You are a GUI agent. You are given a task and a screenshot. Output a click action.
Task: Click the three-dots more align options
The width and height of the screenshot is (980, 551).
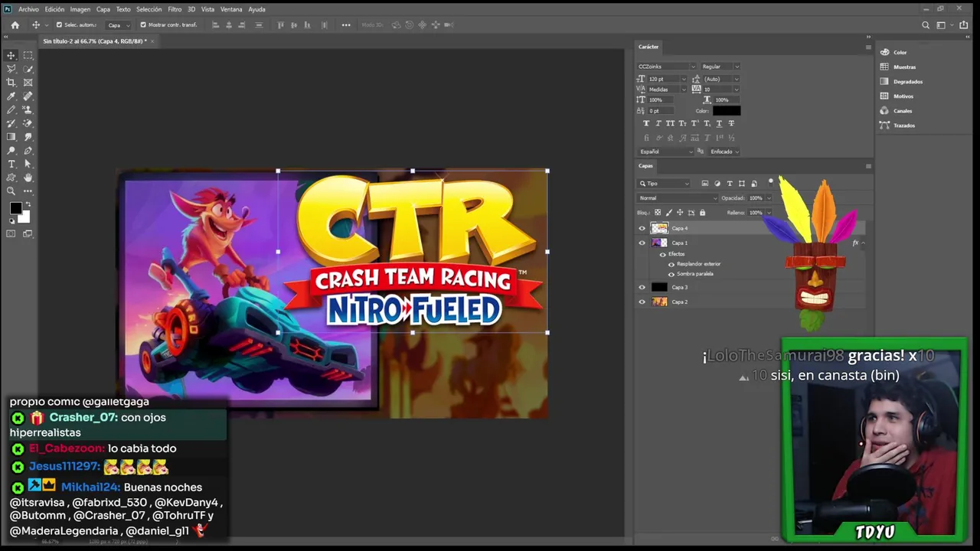[346, 24]
